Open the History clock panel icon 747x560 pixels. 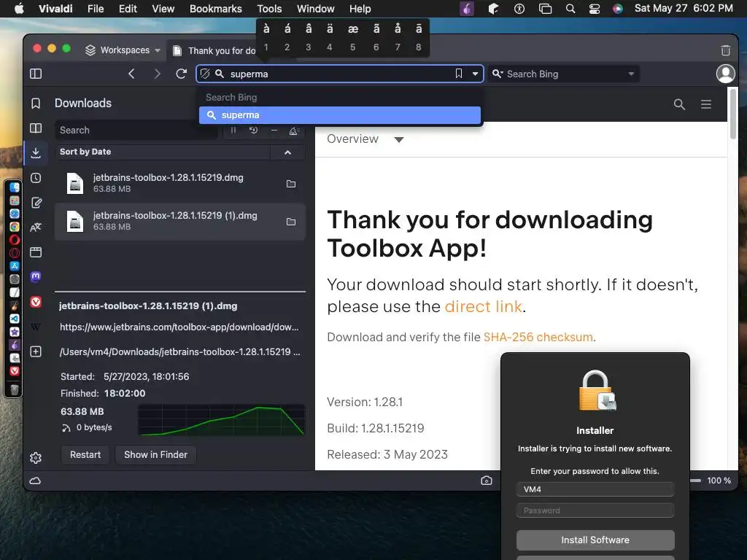(36, 178)
